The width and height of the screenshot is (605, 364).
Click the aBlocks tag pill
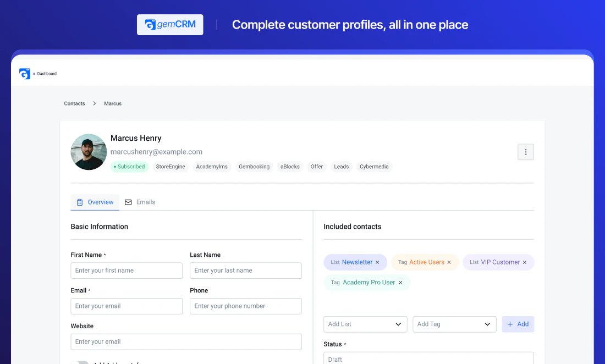(290, 167)
